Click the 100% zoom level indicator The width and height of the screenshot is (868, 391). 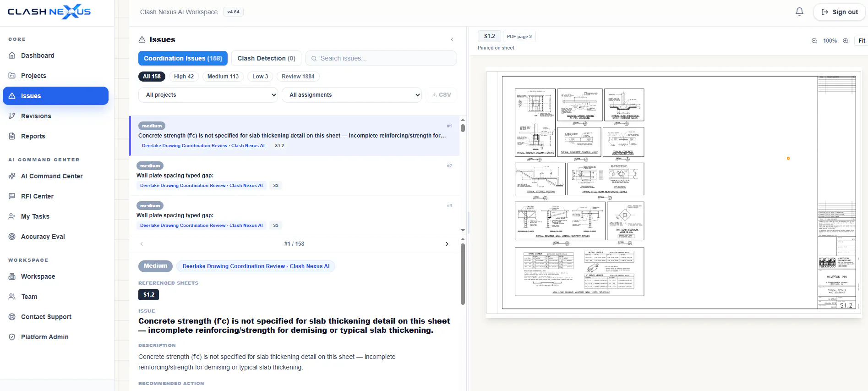(830, 41)
